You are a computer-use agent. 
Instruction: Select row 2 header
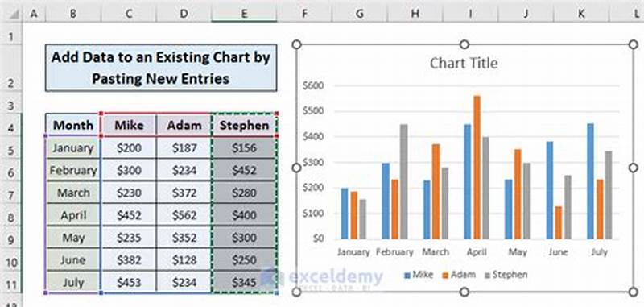click(x=11, y=68)
